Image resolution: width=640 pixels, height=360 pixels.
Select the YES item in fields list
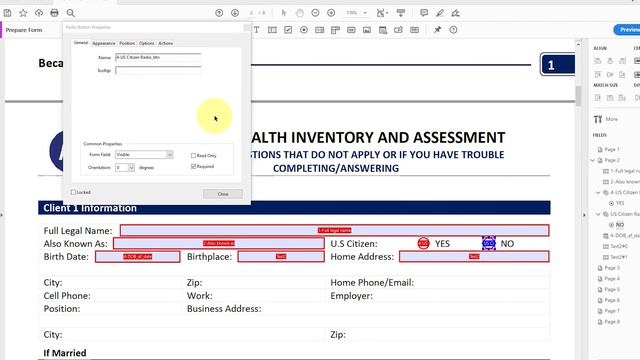617,203
